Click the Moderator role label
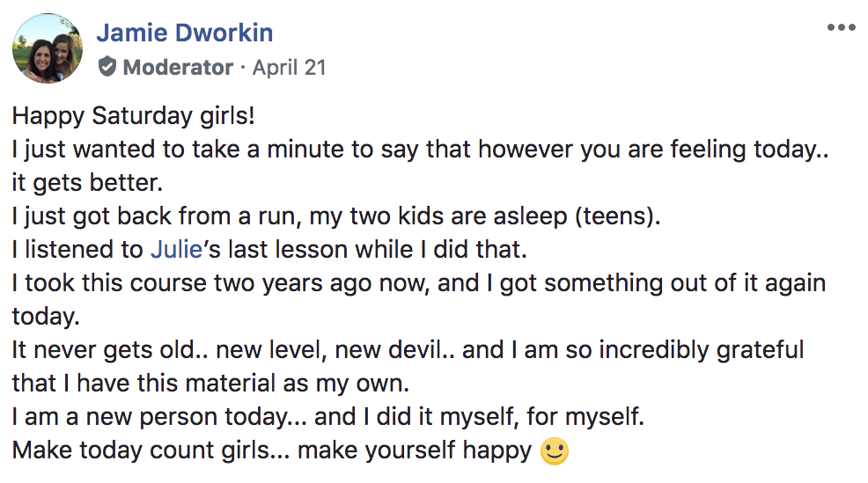 tap(178, 68)
